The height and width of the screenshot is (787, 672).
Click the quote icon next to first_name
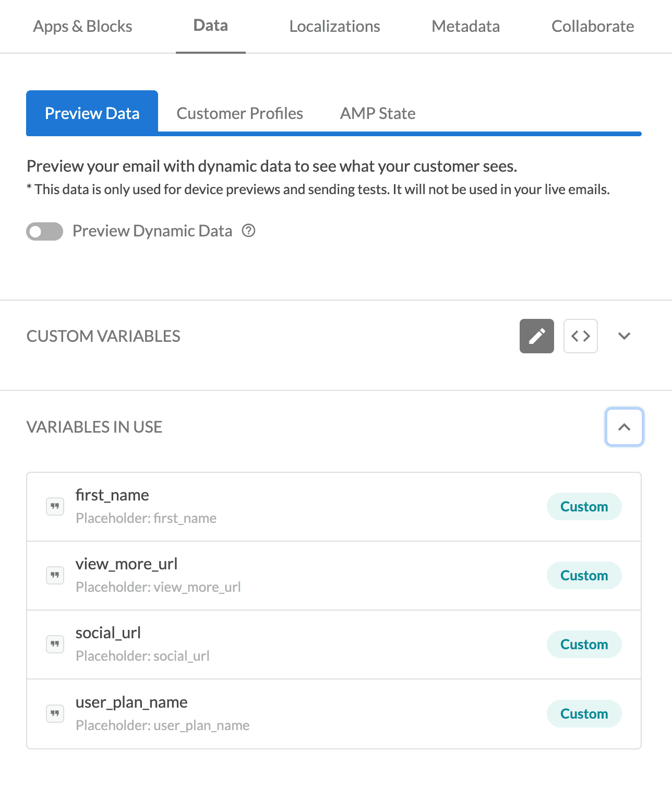(55, 506)
